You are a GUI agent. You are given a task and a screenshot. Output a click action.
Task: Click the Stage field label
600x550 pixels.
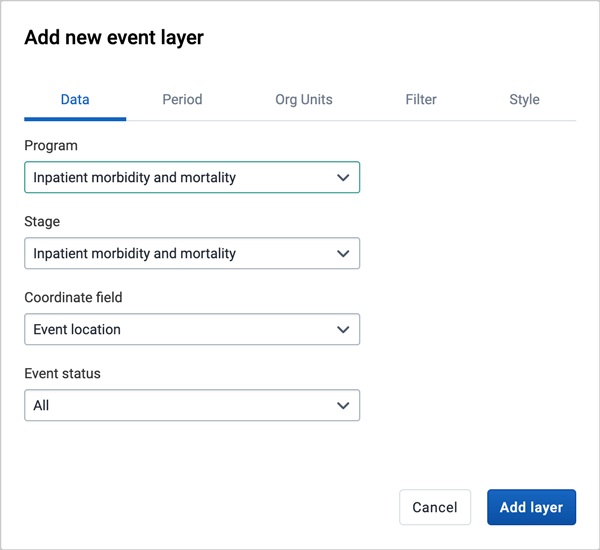[42, 222]
